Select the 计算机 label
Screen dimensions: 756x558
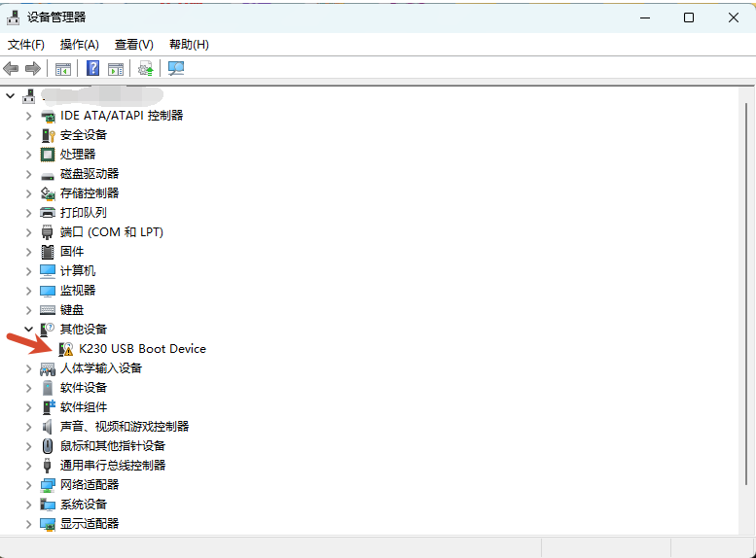(x=78, y=271)
